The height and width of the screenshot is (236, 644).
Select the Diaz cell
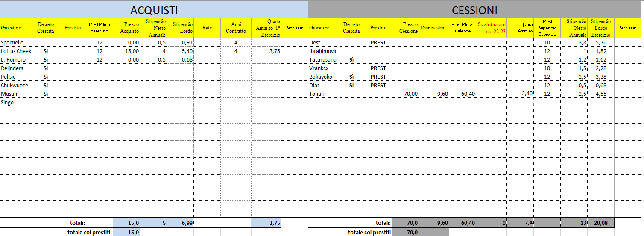pos(323,86)
